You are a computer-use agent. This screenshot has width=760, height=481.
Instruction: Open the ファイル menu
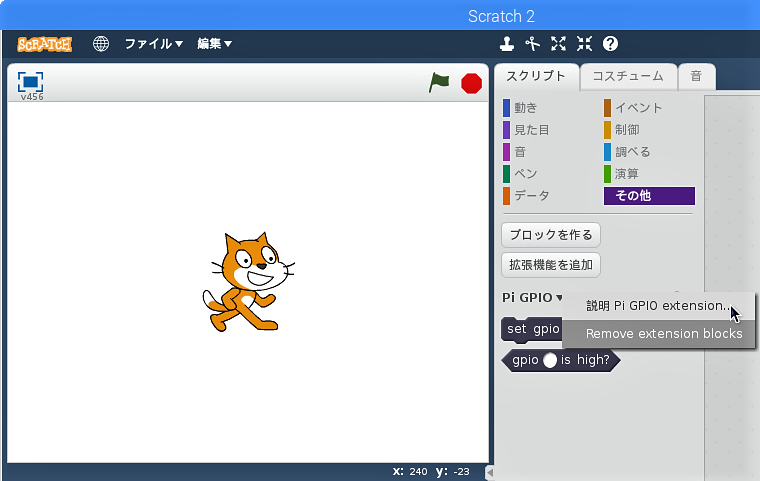(x=154, y=44)
